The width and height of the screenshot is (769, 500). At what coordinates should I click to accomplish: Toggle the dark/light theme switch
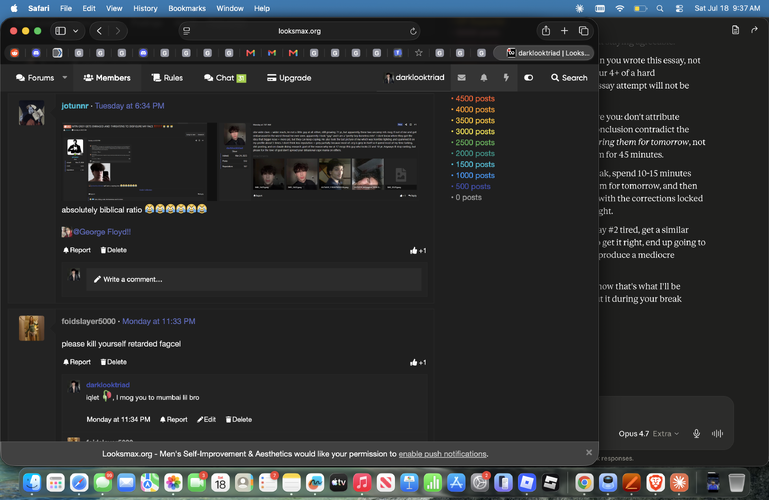click(529, 77)
